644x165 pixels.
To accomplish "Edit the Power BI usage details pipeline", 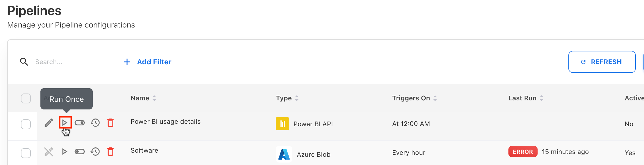I will 49,123.
